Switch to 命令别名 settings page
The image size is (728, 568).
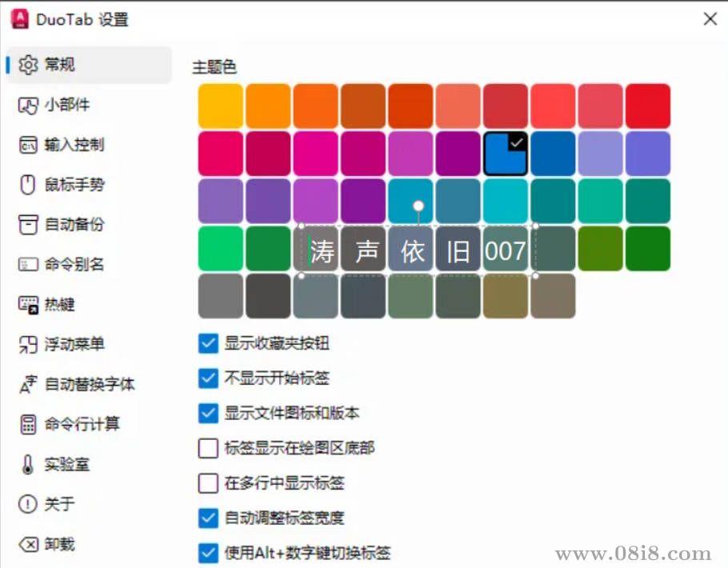click(x=74, y=265)
